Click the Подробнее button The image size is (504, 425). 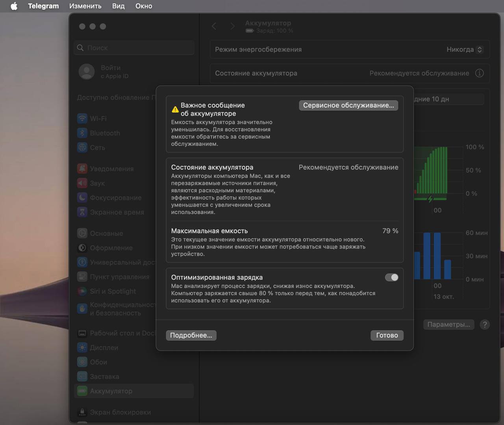point(191,335)
